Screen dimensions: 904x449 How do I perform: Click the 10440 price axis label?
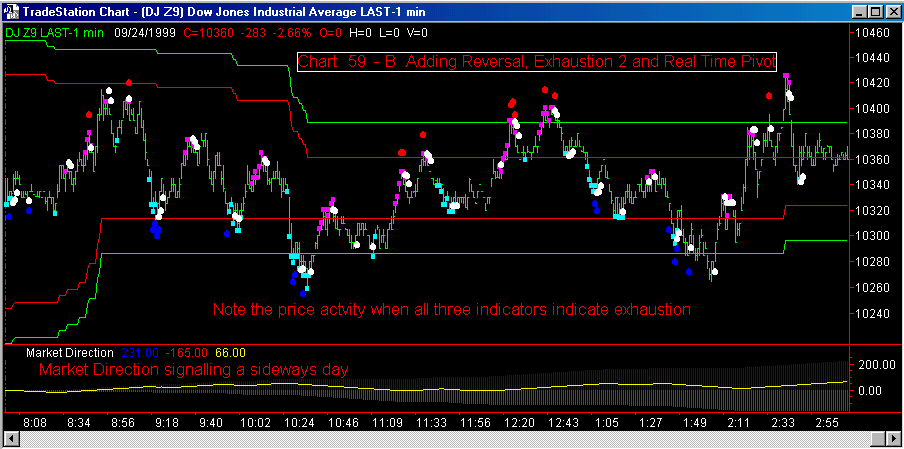coord(873,58)
